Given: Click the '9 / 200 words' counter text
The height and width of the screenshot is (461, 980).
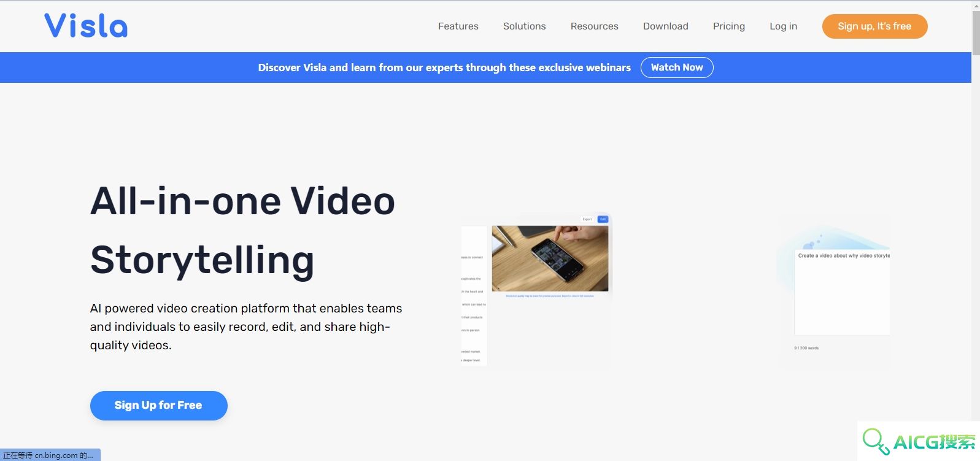Looking at the screenshot, I should pos(806,348).
